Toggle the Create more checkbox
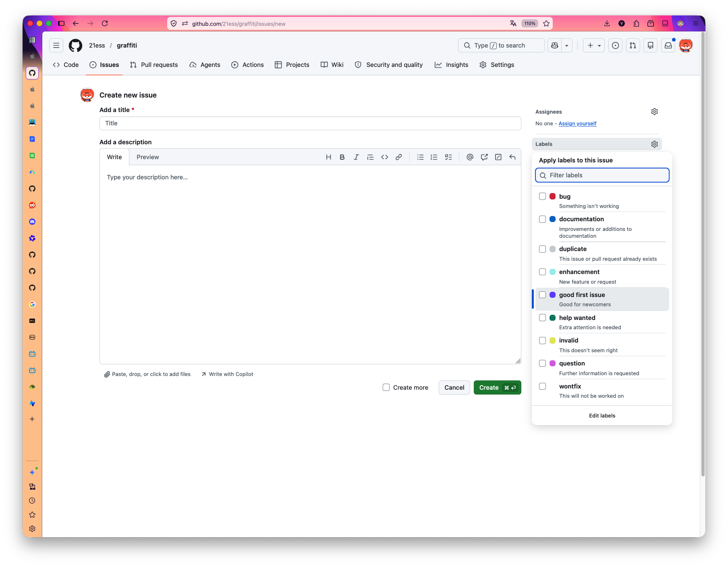 (x=386, y=388)
